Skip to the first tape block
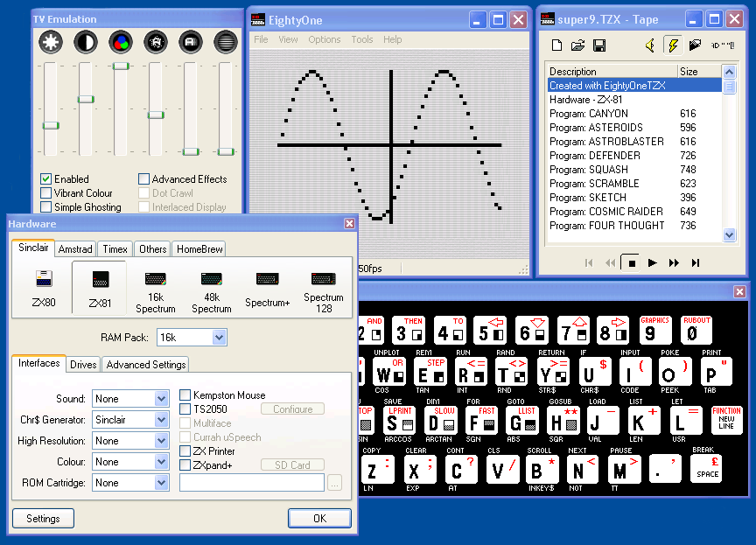 589,262
